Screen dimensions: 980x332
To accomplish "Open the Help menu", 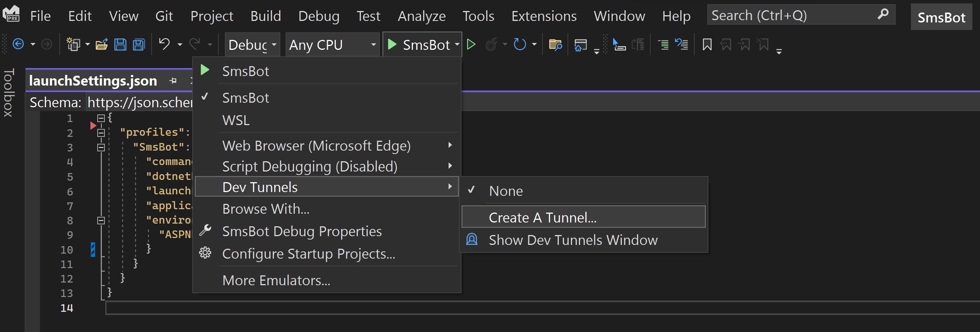I will (676, 16).
